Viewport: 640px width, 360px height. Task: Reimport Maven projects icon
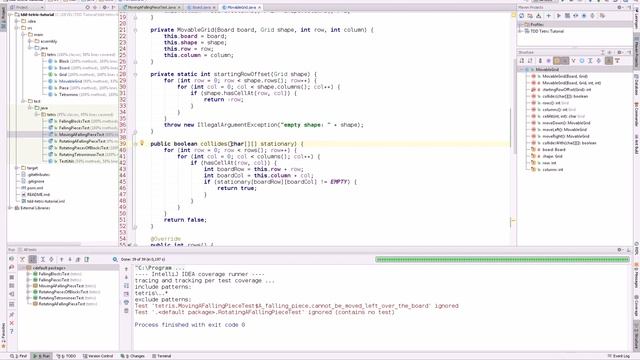[x=522, y=16]
